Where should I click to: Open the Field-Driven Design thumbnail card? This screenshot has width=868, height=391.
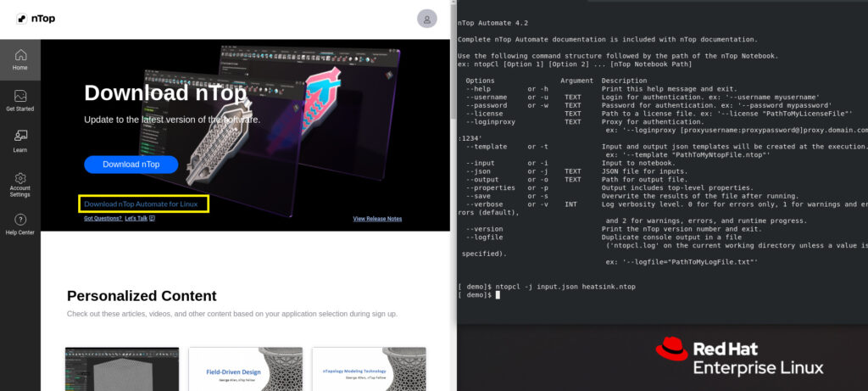coord(246,369)
